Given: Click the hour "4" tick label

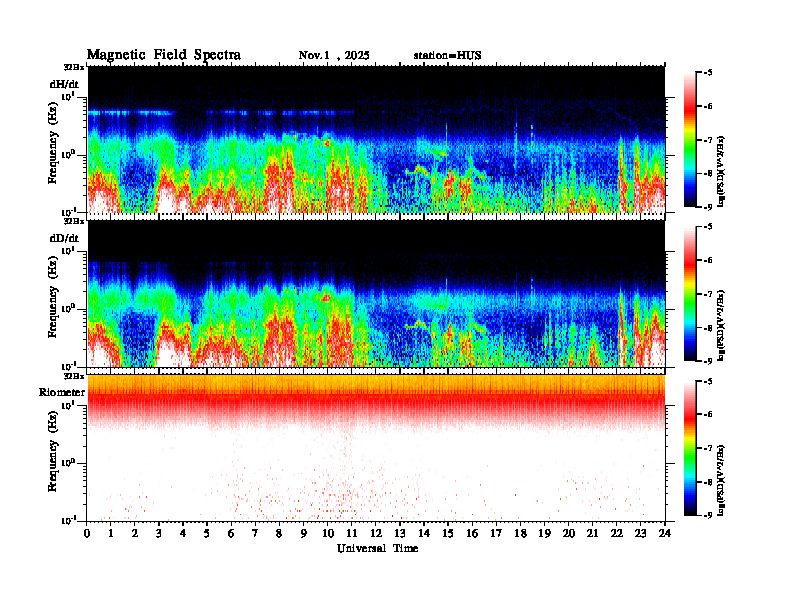Looking at the screenshot, I should [183, 533].
